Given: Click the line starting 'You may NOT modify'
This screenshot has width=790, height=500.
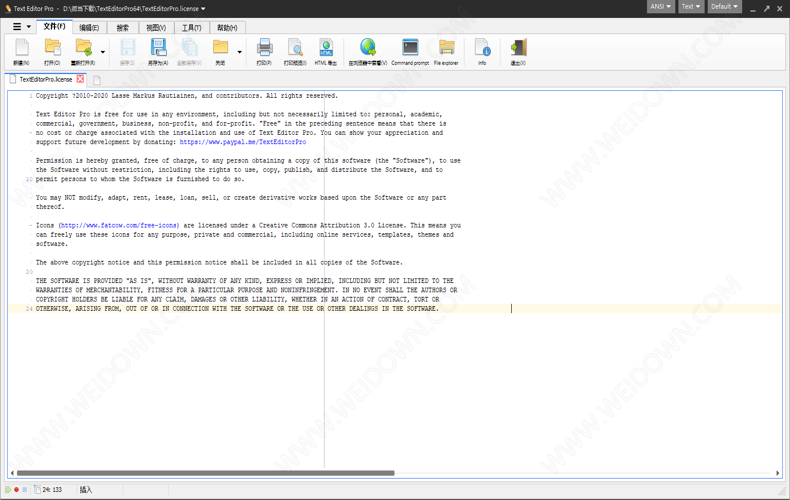Looking at the screenshot, I should (241, 198).
